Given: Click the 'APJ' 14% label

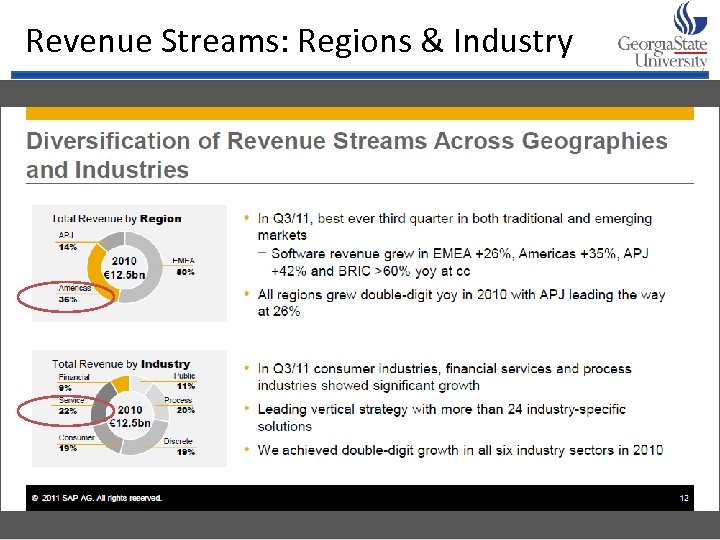Looking at the screenshot, I should (68, 241).
